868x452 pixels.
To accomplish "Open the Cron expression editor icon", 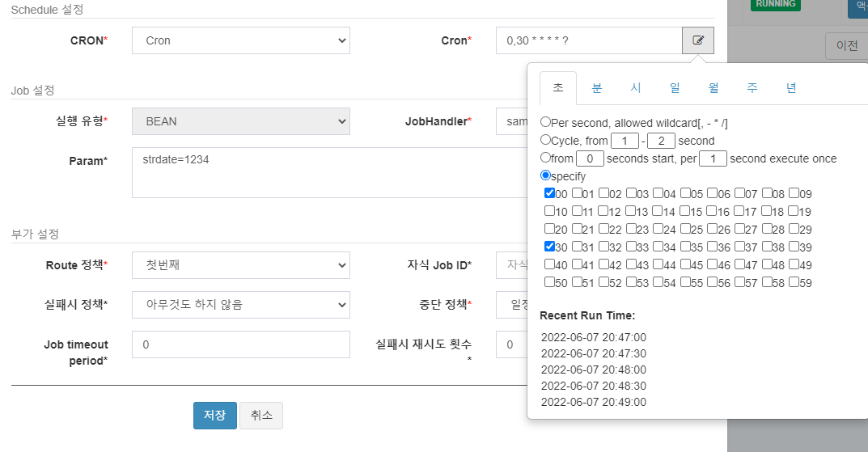I will click(x=698, y=40).
